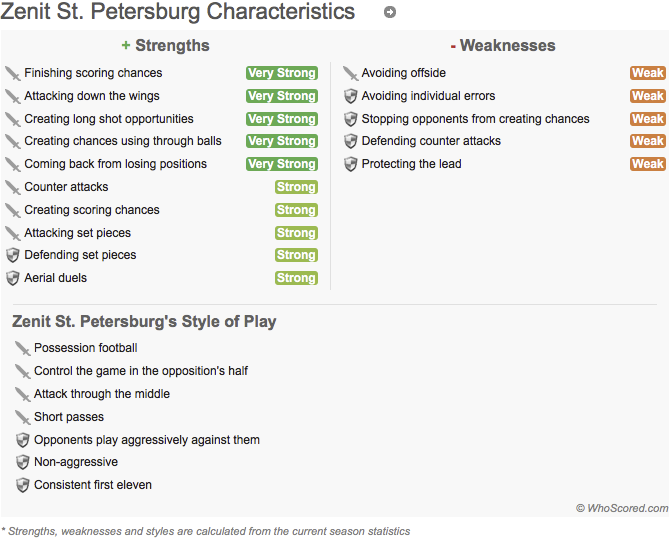Click shield icon beside Defending set pieces
Image resolution: width=670 pixels, height=540 pixels.
(x=13, y=256)
